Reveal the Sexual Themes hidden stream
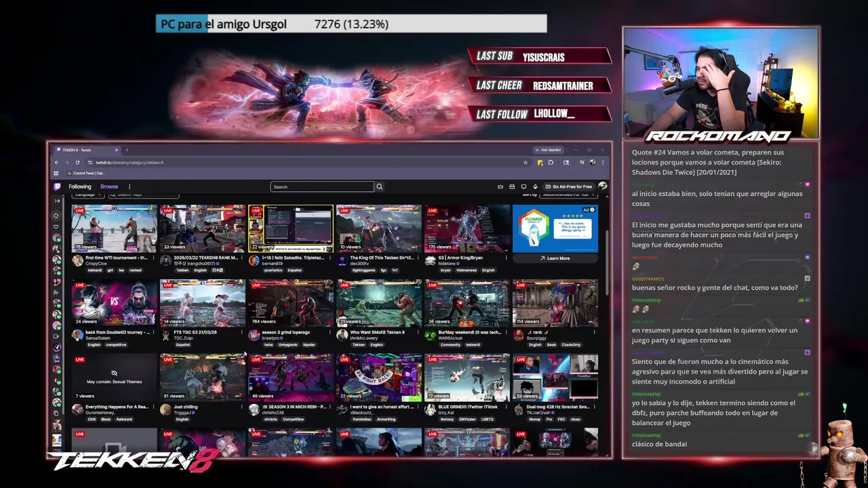 pos(114,378)
